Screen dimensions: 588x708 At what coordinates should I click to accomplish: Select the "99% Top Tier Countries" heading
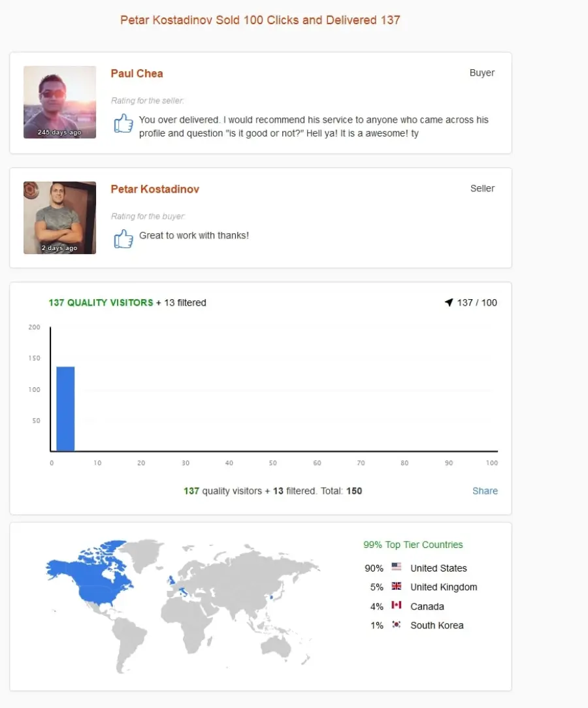pyautogui.click(x=413, y=545)
